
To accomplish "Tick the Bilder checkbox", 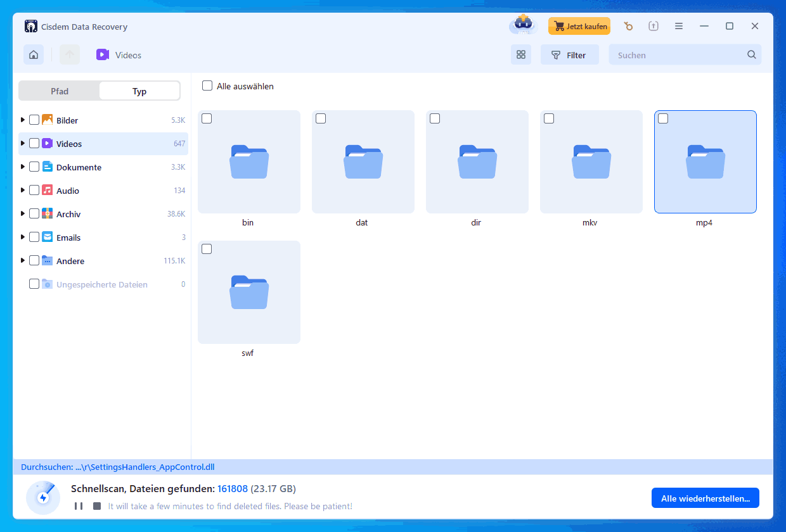I will (x=34, y=120).
